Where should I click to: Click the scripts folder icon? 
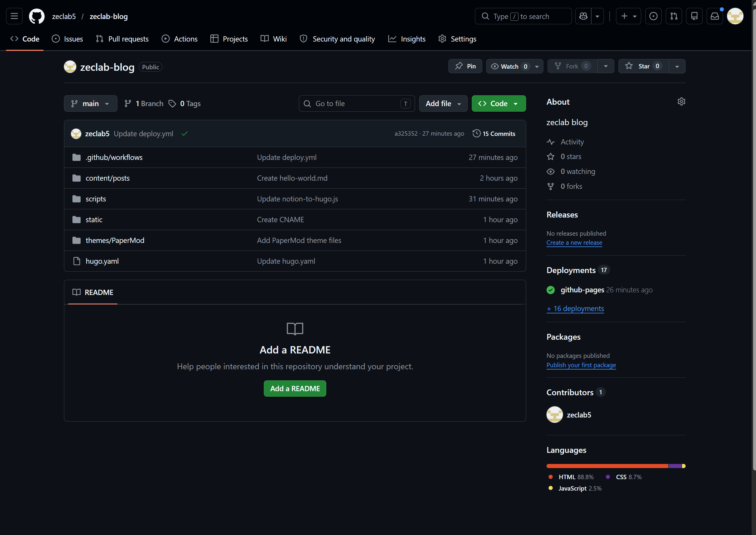tap(77, 199)
